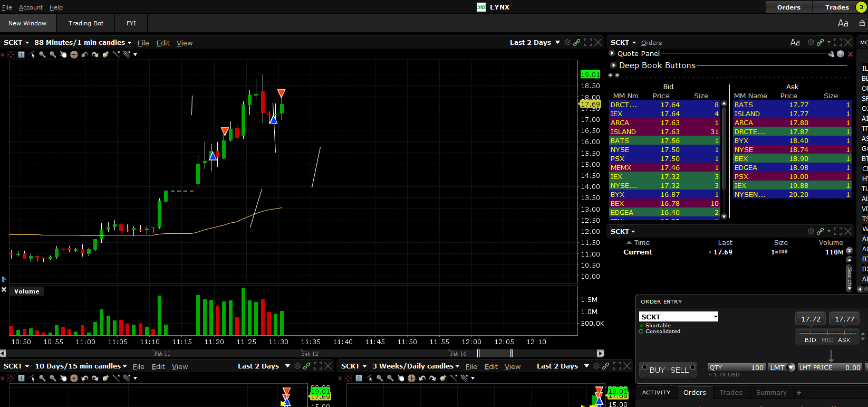868x407 pixels.
Task: Open the Help menu
Action: [56, 7]
